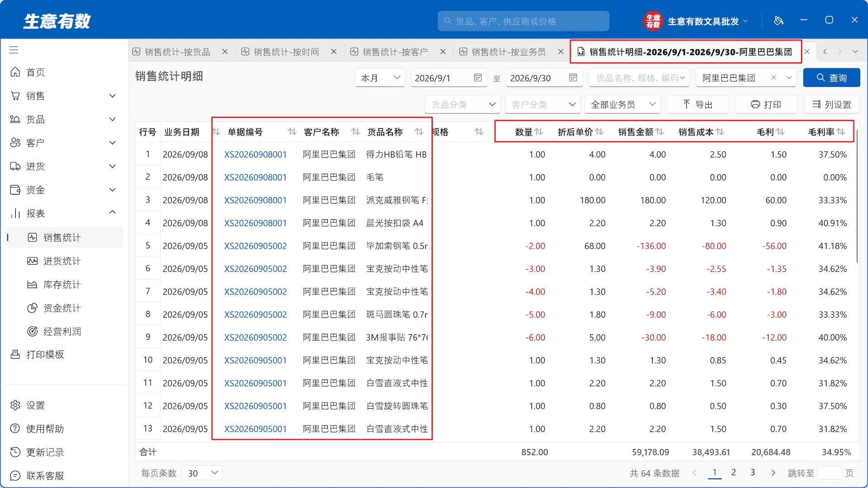The height and width of the screenshot is (488, 868).
Task: Sort by 客户名称 column sort icon
Action: (356, 132)
